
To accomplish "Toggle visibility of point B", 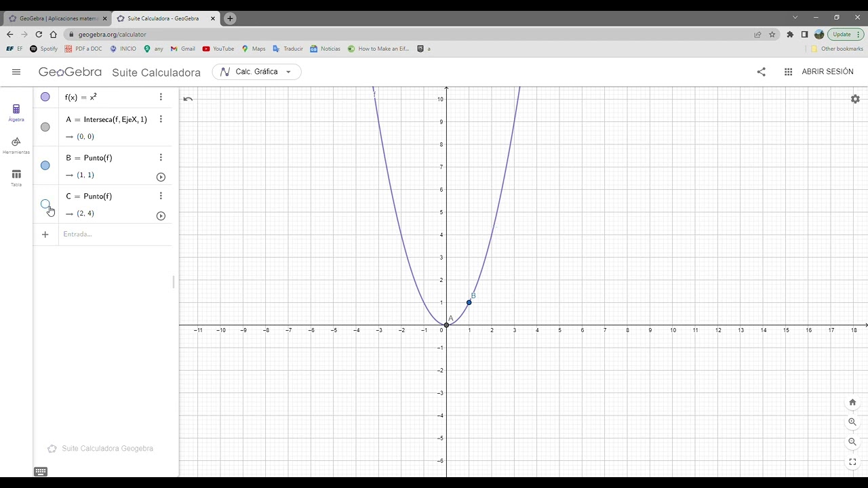I will pos(45,165).
